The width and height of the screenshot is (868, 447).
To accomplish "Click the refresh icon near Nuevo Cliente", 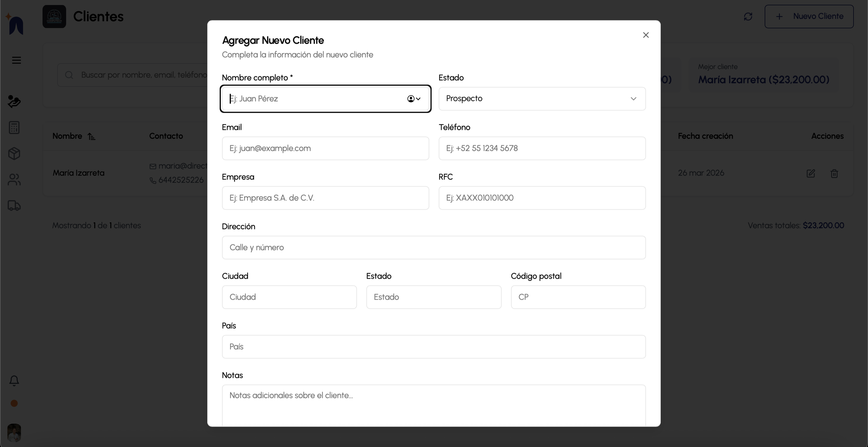I will pos(748,17).
